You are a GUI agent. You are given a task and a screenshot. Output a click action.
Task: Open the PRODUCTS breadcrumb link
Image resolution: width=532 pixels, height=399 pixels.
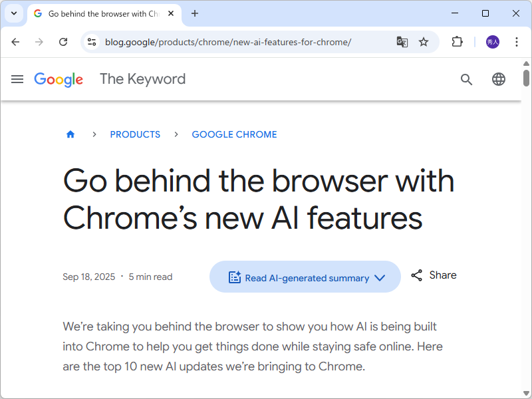[135, 134]
